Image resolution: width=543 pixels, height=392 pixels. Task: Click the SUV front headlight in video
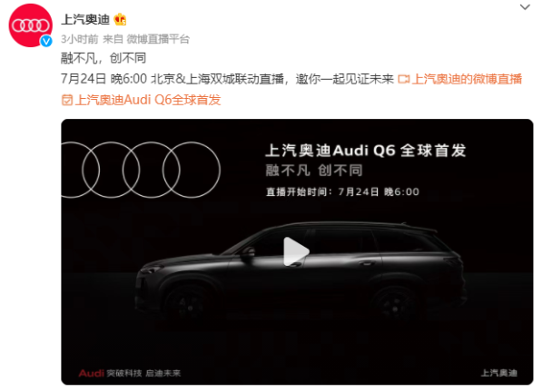pos(152,269)
